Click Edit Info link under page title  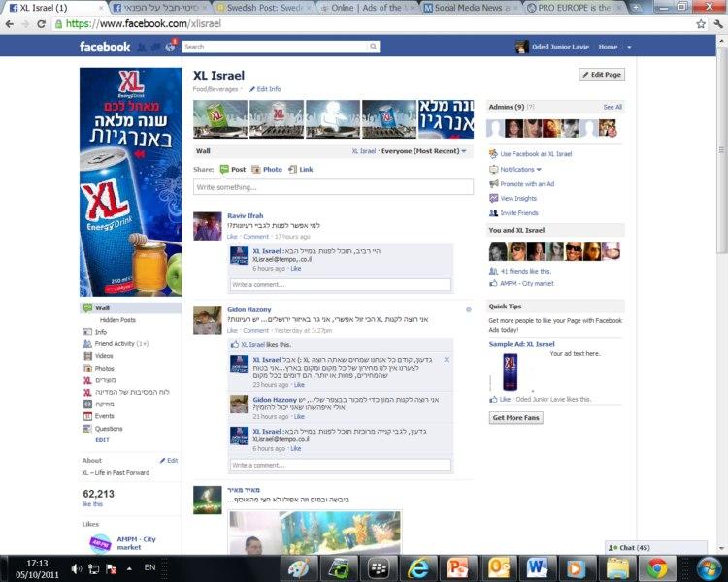click(x=265, y=89)
